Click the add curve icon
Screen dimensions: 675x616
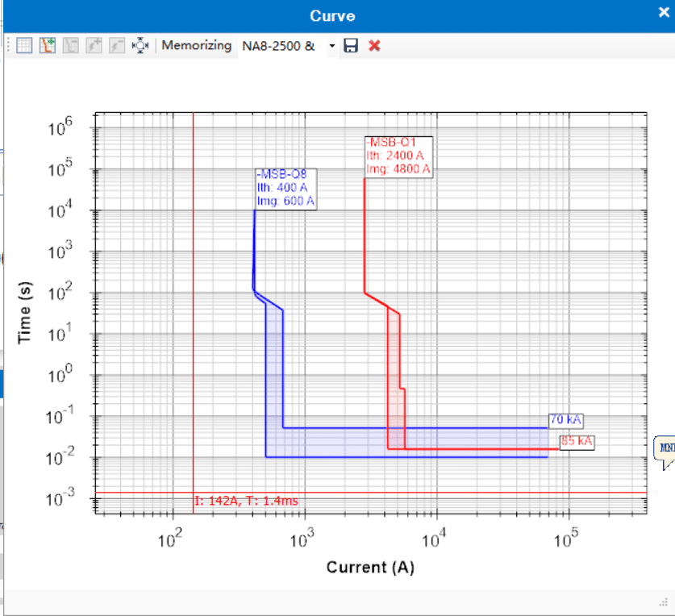point(48,45)
